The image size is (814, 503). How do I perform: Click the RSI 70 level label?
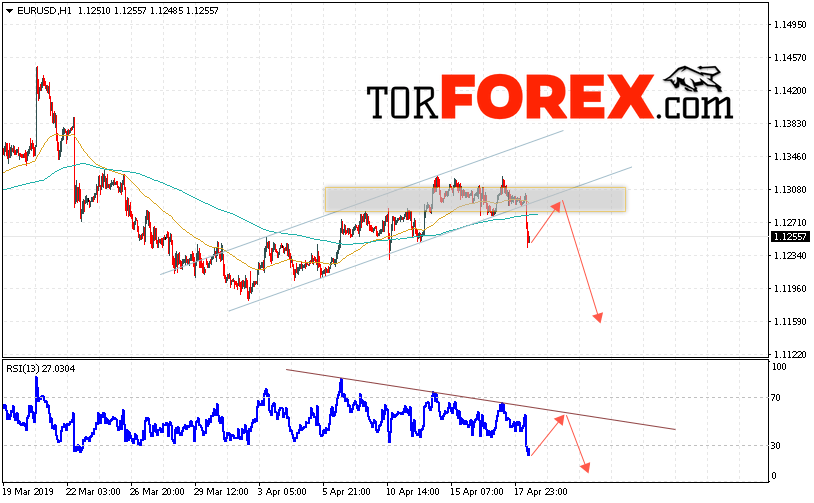(x=776, y=398)
